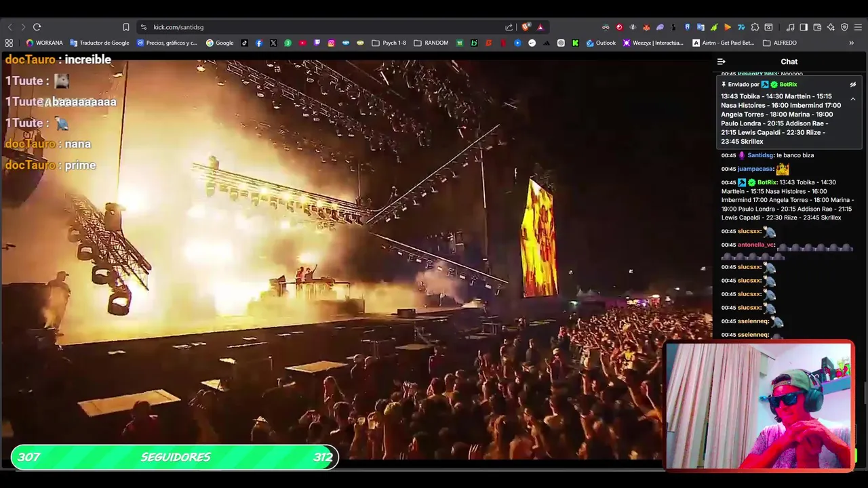Screen dimensions: 868x488
Task: Go forward to the next page
Action: (23, 27)
